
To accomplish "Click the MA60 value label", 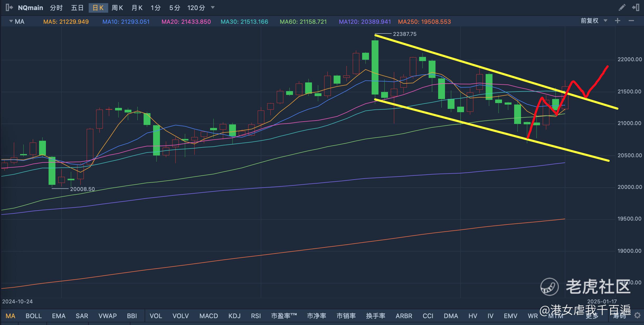I will 303,22.
